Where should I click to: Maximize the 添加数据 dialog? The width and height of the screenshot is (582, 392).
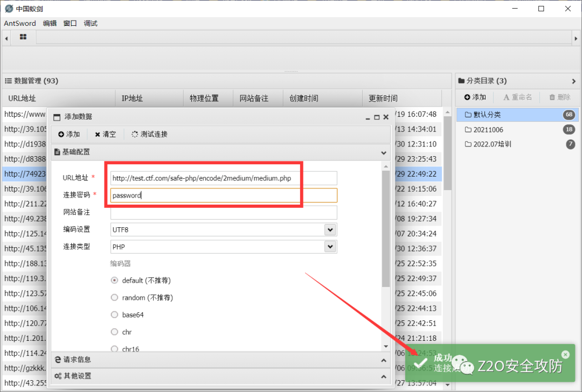[377, 117]
